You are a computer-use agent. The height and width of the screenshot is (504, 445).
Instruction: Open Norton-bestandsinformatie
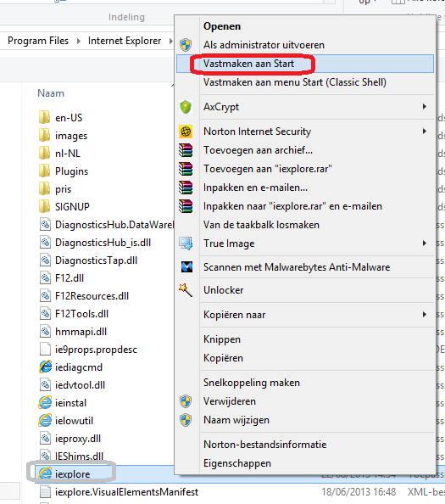click(305, 445)
